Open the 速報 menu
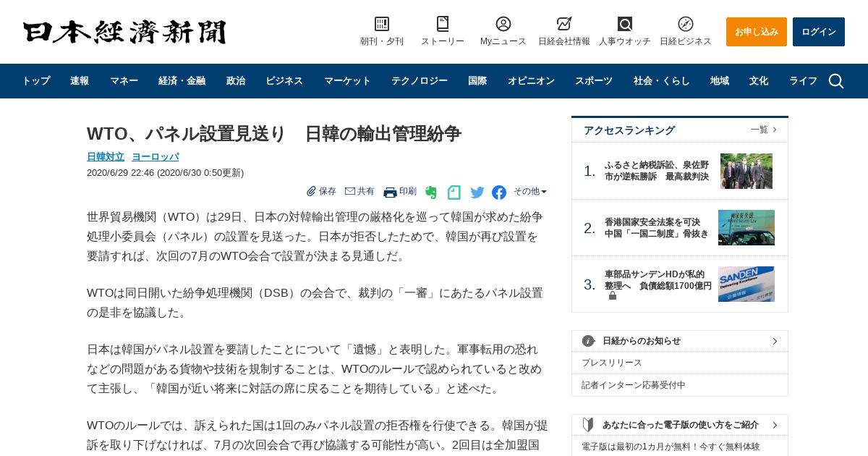 tap(80, 81)
